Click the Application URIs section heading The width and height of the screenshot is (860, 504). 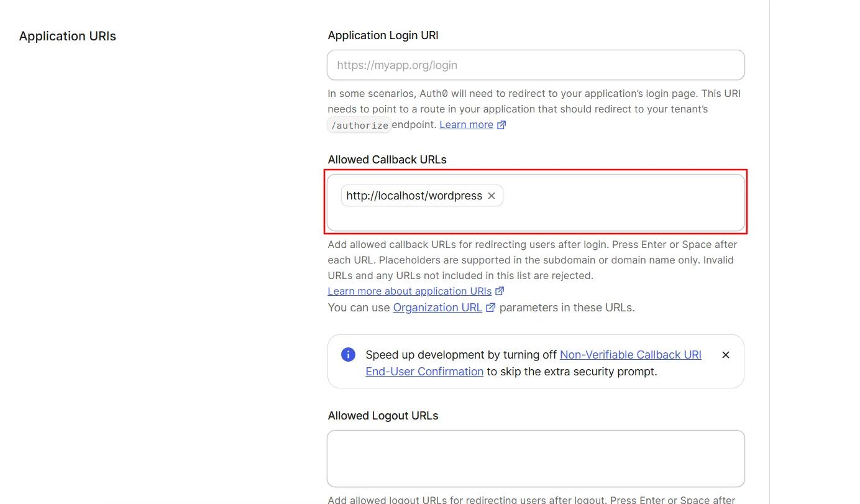(68, 36)
